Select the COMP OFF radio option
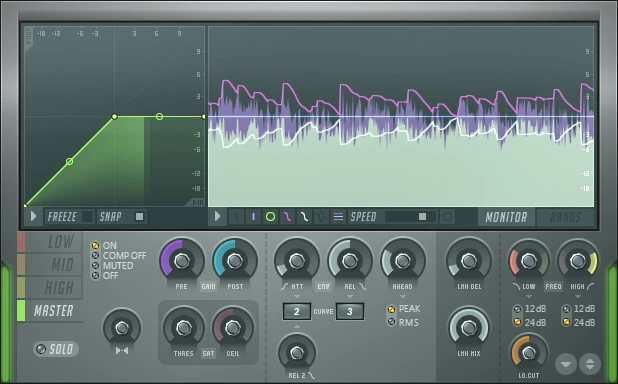Image resolution: width=618 pixels, height=384 pixels. pos(119,255)
